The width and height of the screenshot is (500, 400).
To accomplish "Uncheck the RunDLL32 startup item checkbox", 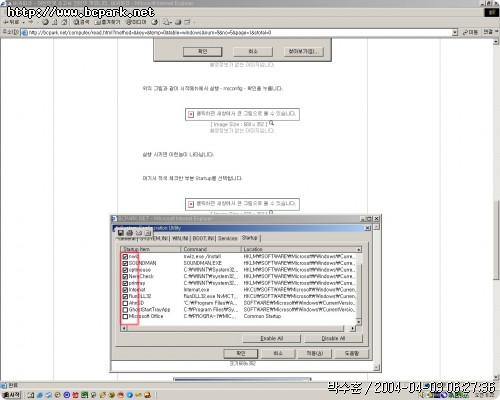I will pyautogui.click(x=125, y=296).
